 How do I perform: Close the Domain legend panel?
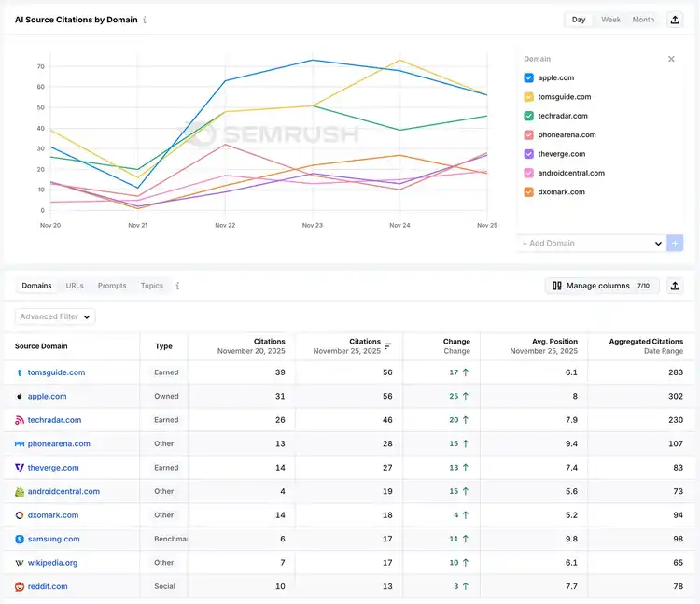pos(671,59)
